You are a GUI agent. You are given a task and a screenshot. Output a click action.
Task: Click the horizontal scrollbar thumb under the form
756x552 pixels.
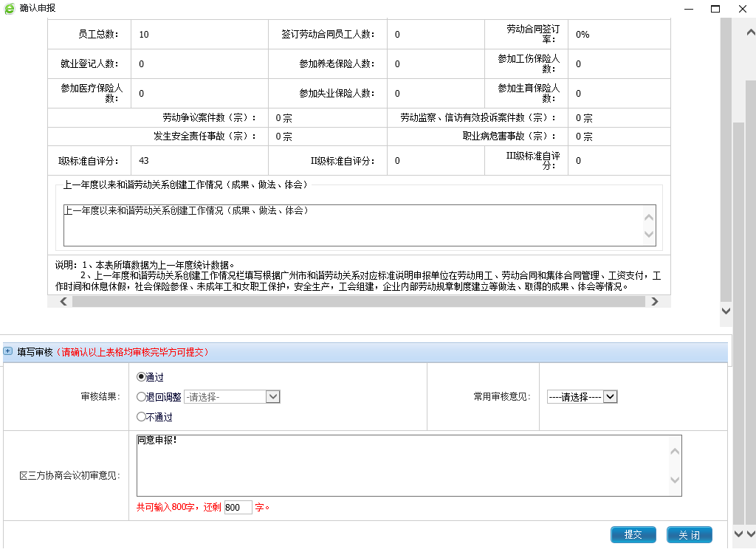(x=358, y=301)
